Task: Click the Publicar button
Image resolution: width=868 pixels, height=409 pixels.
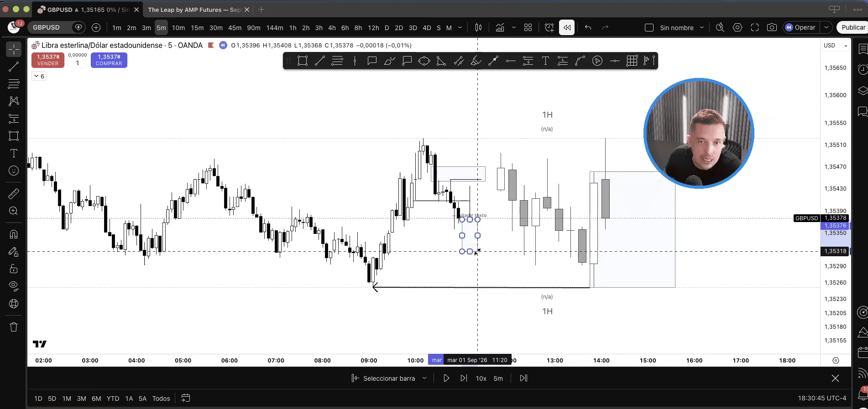Action: (x=853, y=27)
